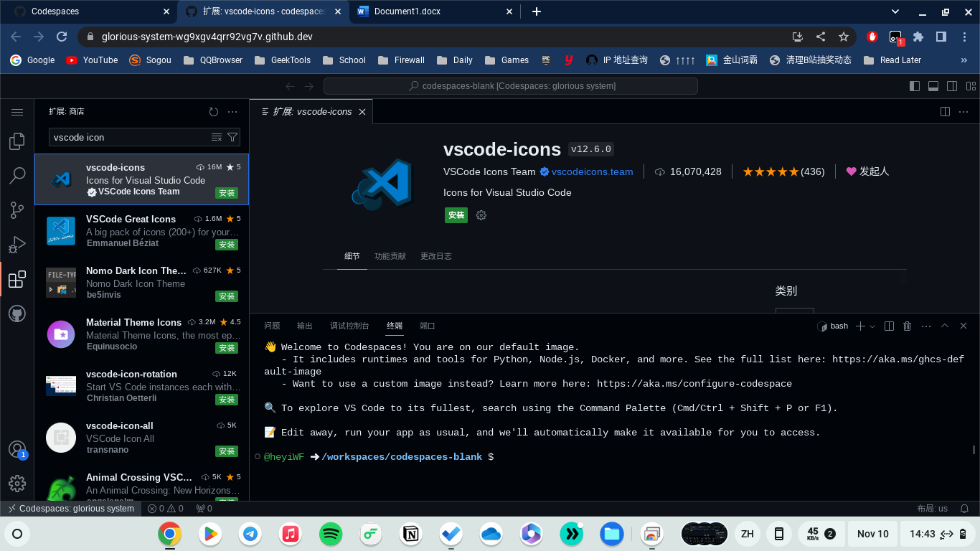Open the star rating reviews
Screen dimensions: 980x551
click(x=783, y=171)
